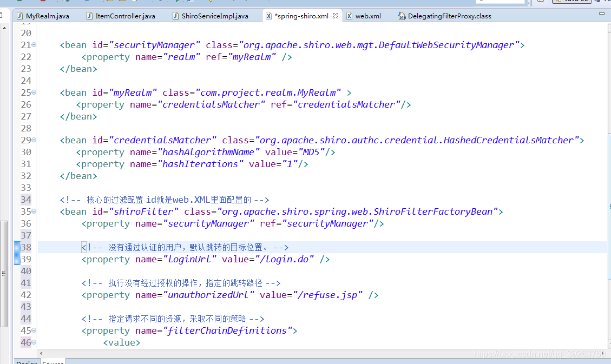
Task: Click the loginUrl property name
Action: pyautogui.click(x=189, y=259)
